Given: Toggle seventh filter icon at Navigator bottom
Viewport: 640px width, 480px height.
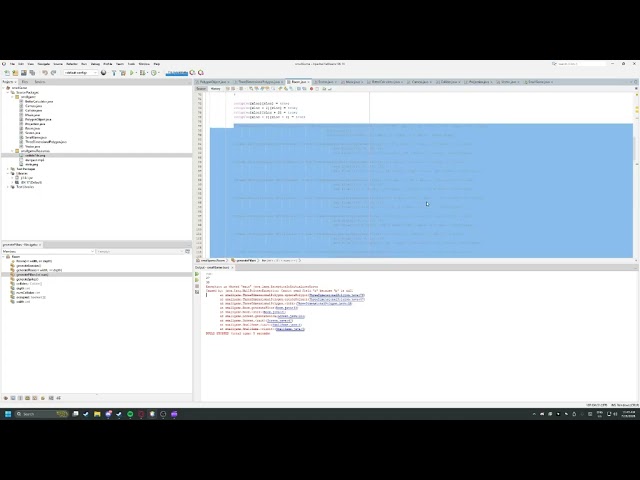Looking at the screenshot, I should point(51,398).
